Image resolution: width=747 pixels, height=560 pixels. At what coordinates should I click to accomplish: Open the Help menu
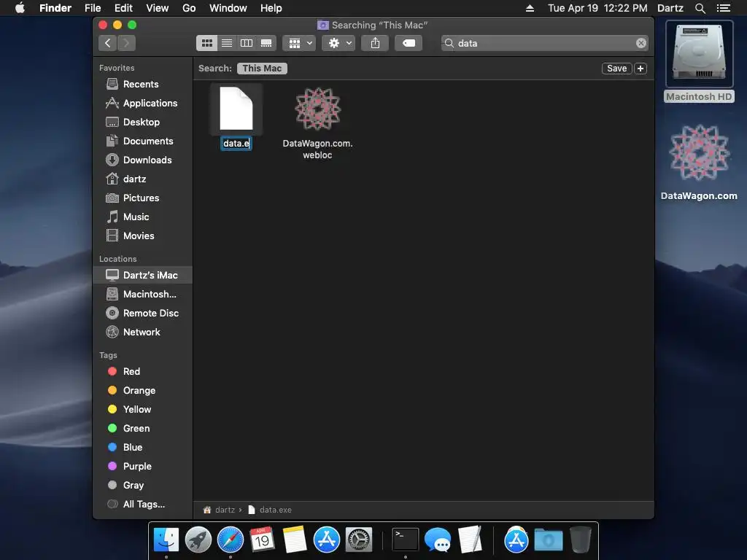click(x=271, y=8)
